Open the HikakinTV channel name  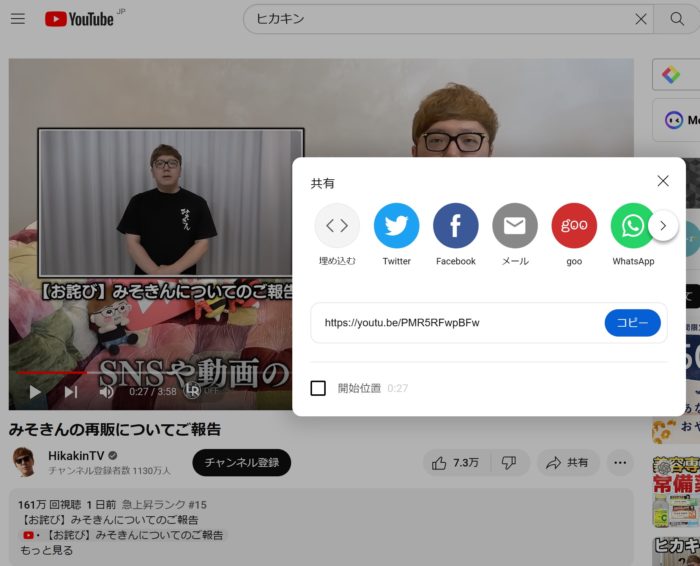[76, 456]
